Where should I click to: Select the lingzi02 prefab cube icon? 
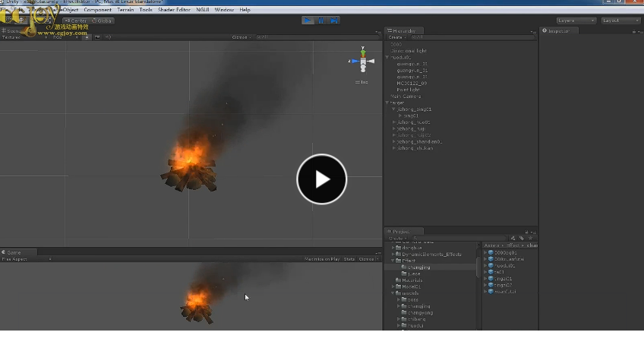tap(491, 285)
